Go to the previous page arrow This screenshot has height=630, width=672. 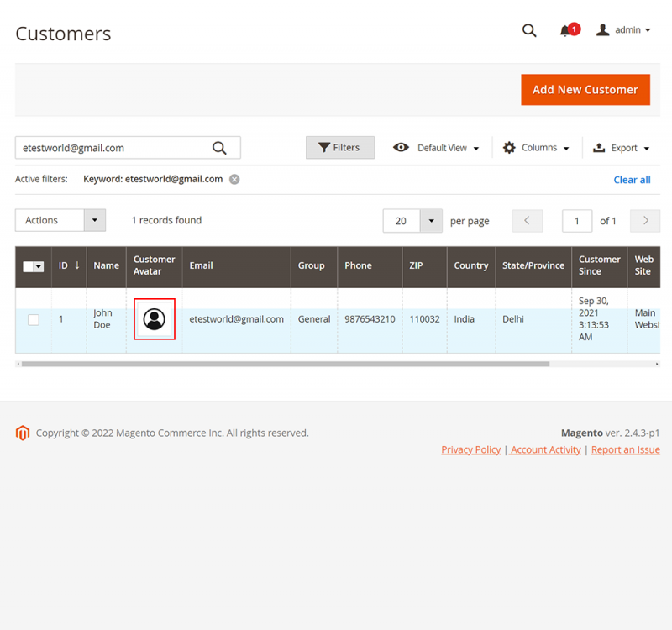click(528, 221)
